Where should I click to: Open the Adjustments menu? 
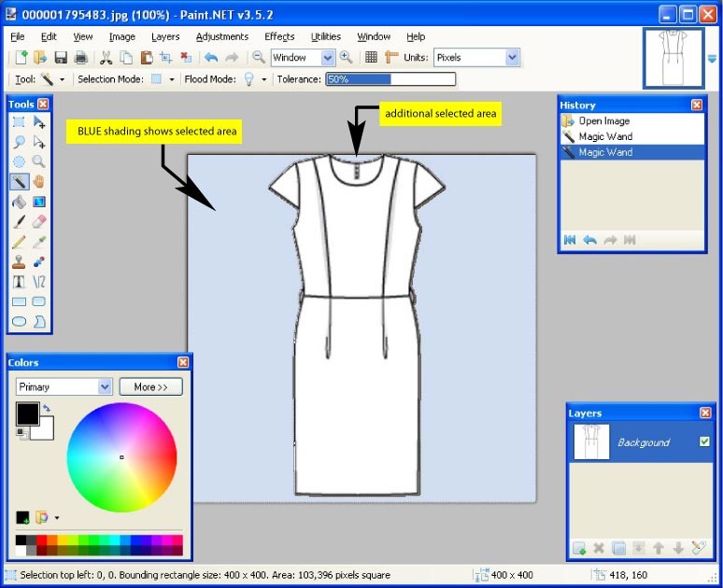(221, 36)
